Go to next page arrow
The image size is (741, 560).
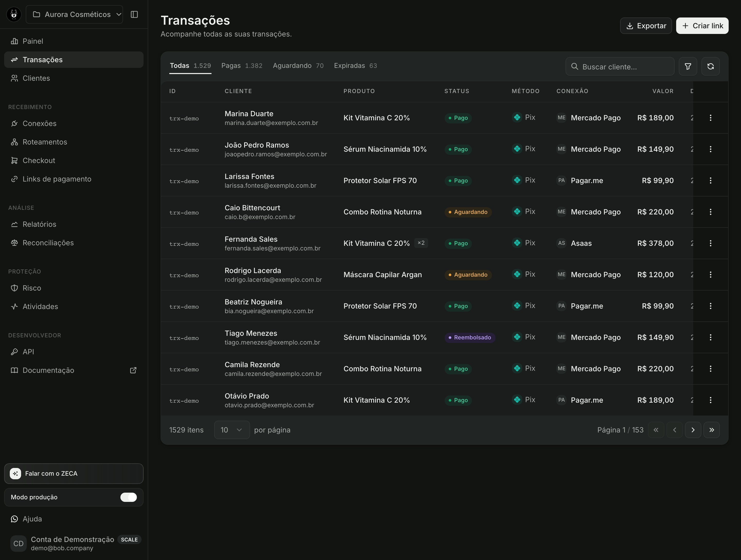[x=693, y=430]
